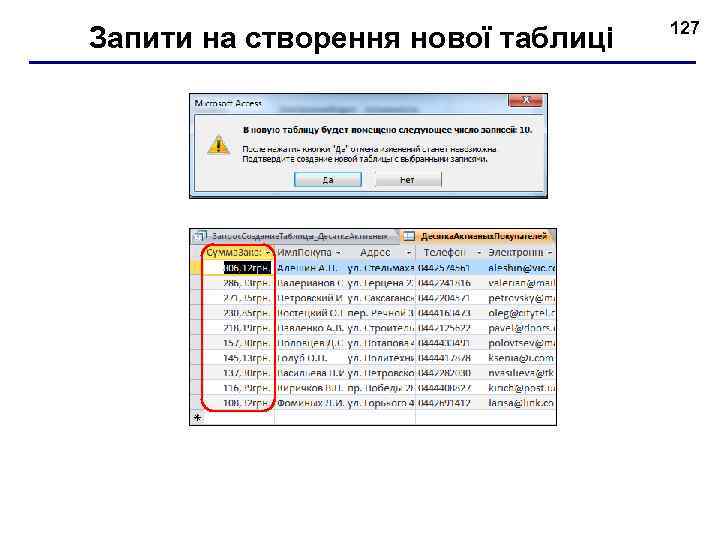Click the email cell starting 'aleshin@'
Screen dimensions: 720x540
521,268
